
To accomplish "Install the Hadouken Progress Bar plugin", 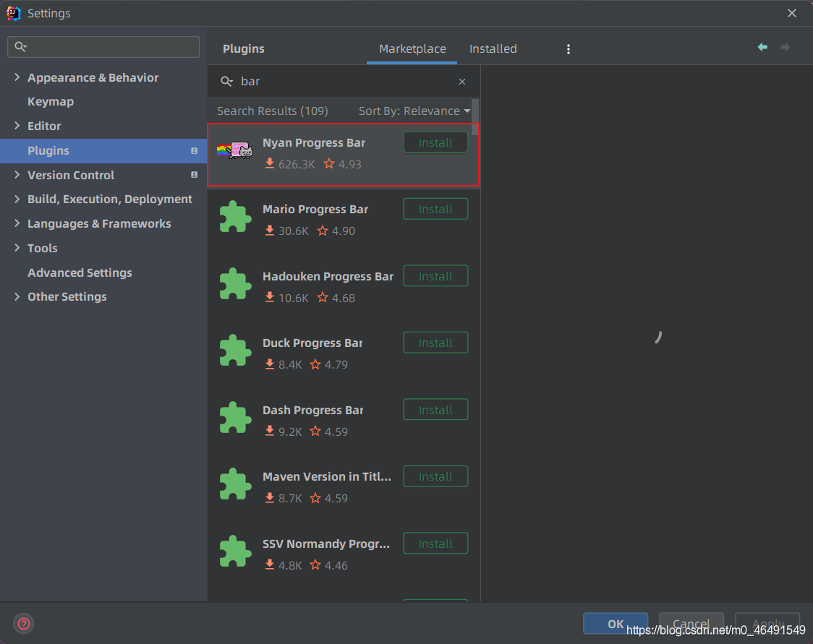I will point(435,276).
